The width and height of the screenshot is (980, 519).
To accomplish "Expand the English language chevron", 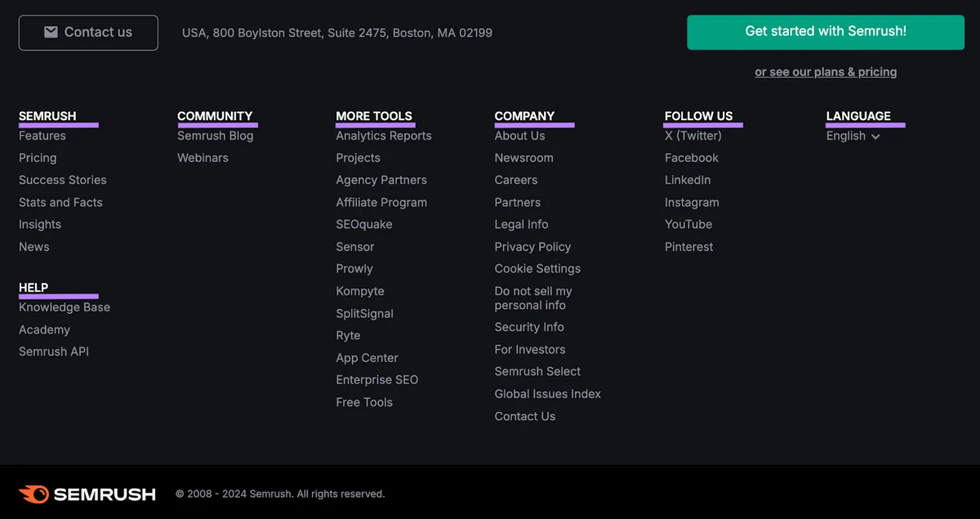I will pyautogui.click(x=875, y=136).
